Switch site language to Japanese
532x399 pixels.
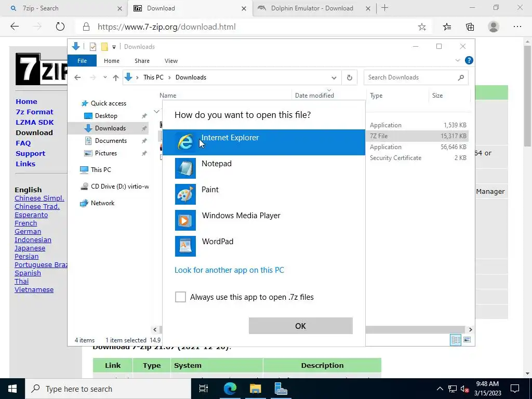pos(30,248)
